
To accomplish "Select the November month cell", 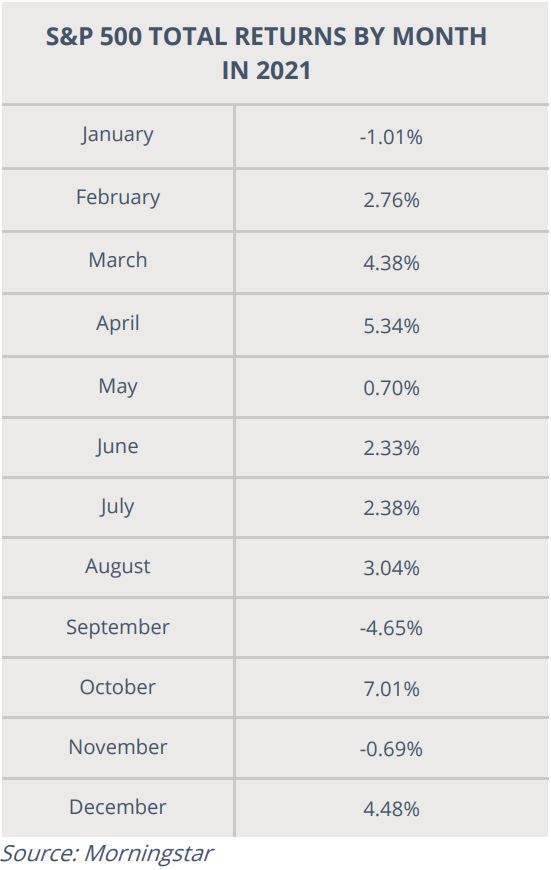I will tap(118, 747).
